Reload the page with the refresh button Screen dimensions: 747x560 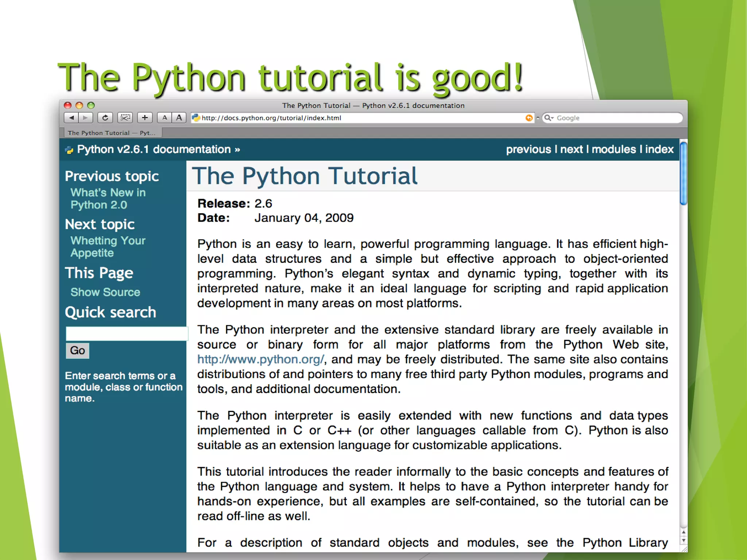pyautogui.click(x=105, y=118)
